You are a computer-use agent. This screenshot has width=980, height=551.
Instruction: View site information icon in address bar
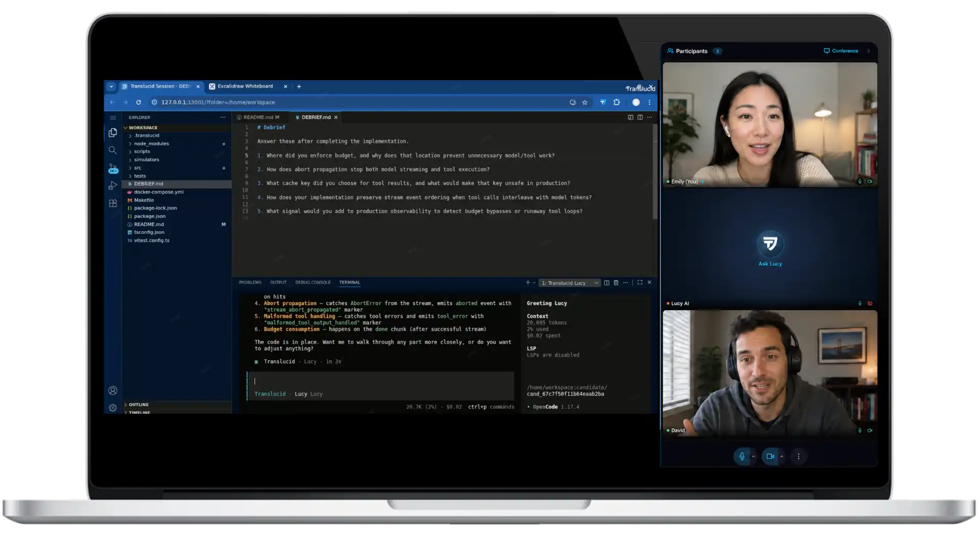coord(154,102)
